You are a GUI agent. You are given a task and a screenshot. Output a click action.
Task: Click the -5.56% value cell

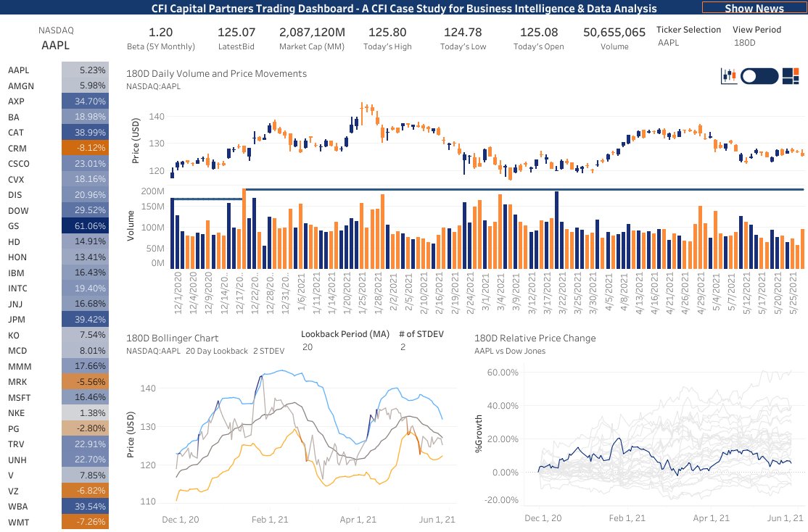click(85, 382)
